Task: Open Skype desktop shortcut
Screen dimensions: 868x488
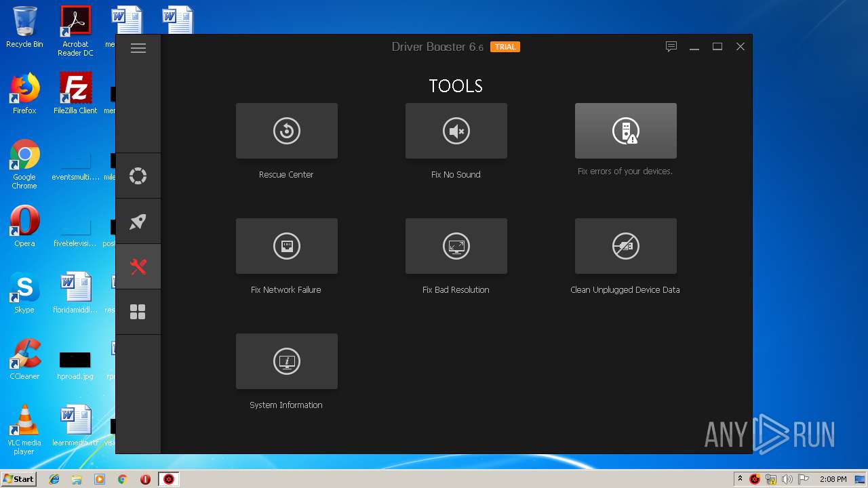Action: (x=24, y=292)
